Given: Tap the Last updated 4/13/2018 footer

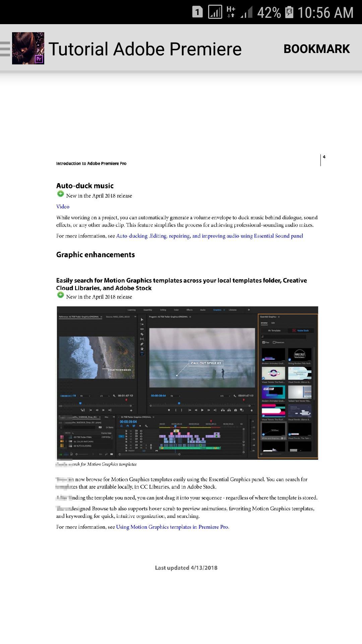Looking at the screenshot, I should 186,568.
